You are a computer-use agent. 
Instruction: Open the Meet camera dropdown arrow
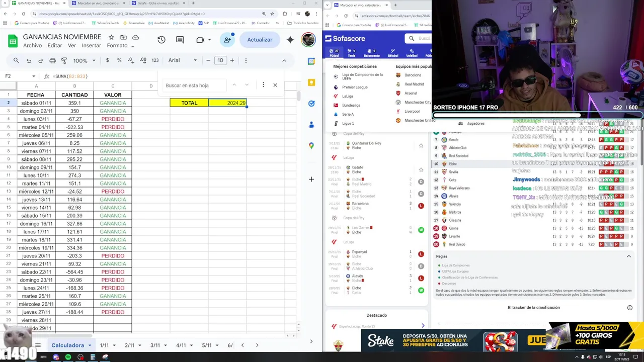(209, 40)
